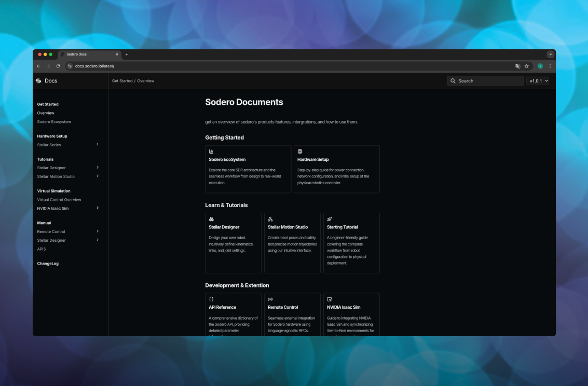Click the Remote Control signal icon

(x=270, y=299)
